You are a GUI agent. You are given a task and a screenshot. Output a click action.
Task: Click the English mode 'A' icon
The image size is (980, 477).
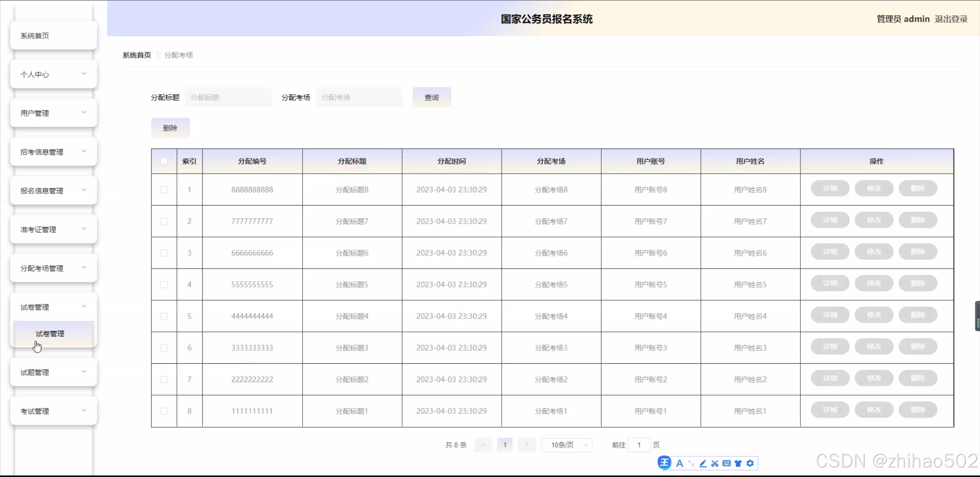coord(679,464)
